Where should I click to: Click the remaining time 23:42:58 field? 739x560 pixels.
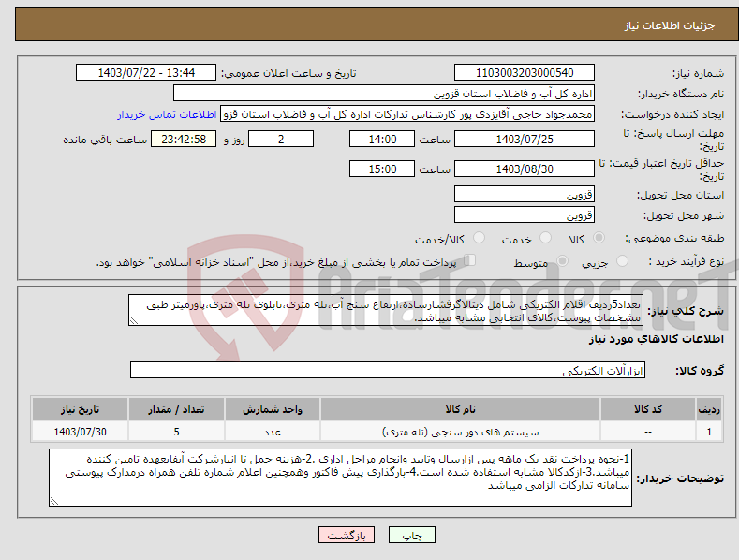(x=184, y=139)
